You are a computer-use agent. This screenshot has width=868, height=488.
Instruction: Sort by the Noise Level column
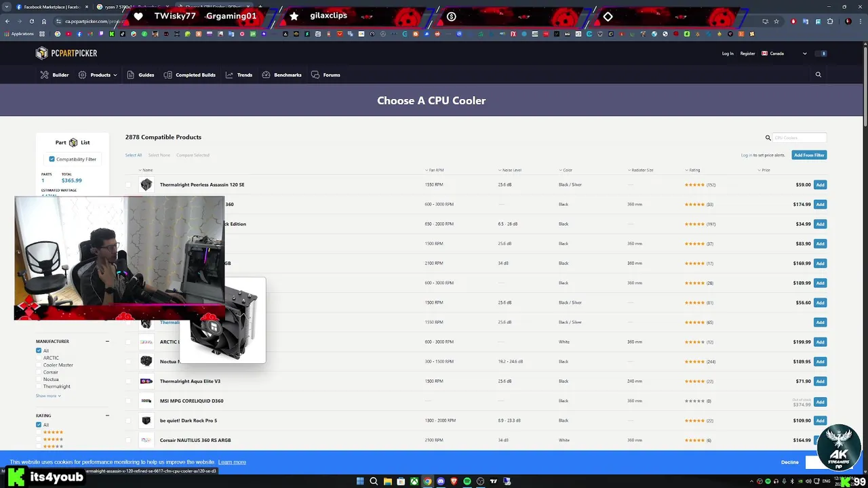(510, 170)
